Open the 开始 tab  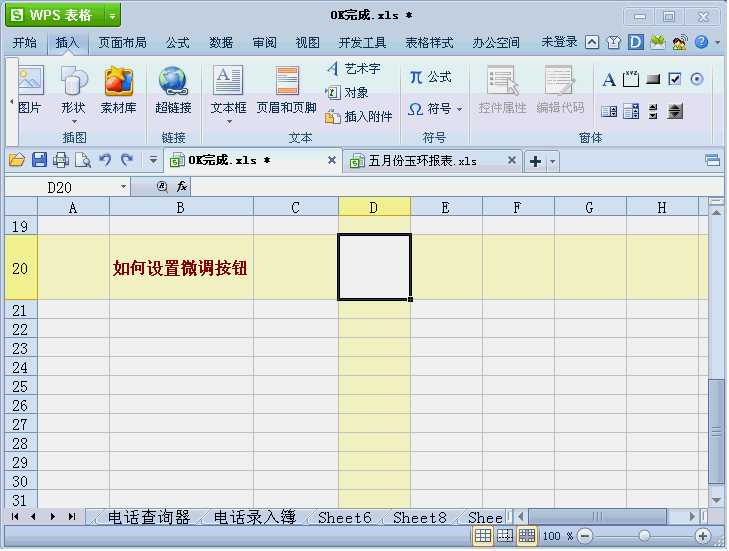click(25, 43)
